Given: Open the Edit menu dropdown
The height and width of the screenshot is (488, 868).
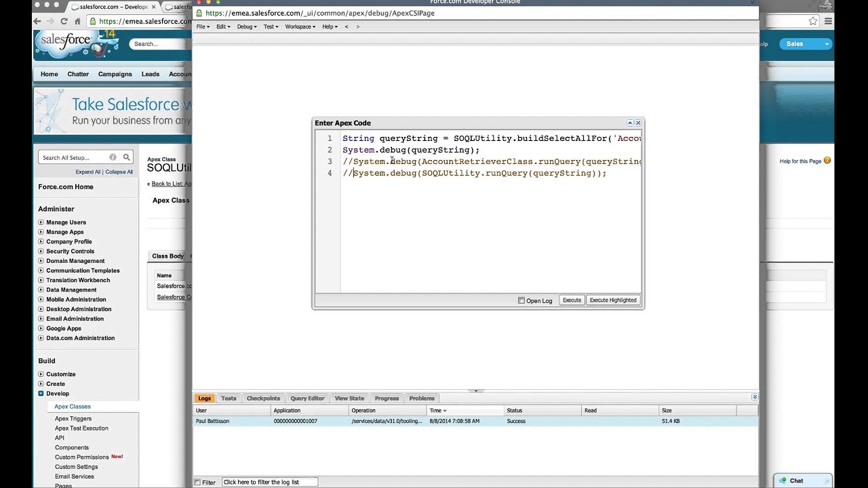Looking at the screenshot, I should [x=222, y=26].
